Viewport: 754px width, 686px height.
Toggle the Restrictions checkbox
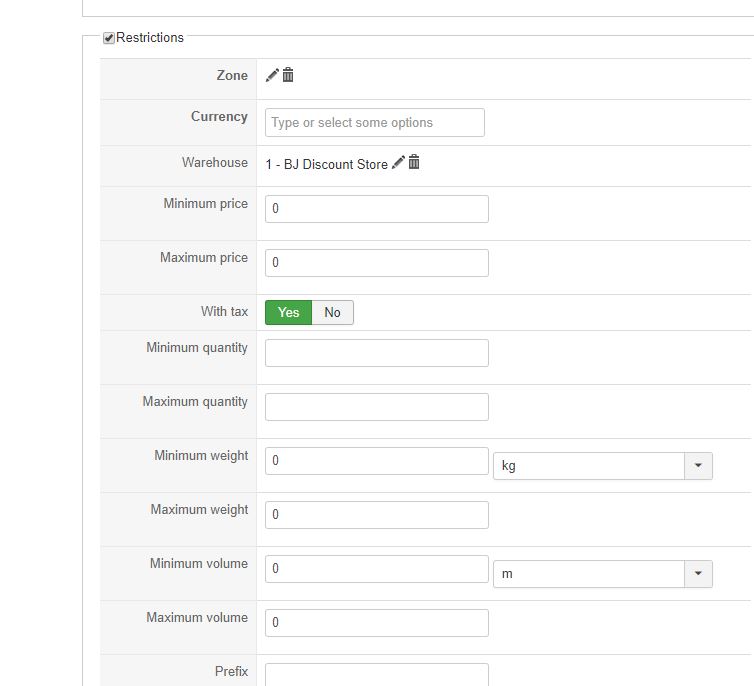pos(109,38)
